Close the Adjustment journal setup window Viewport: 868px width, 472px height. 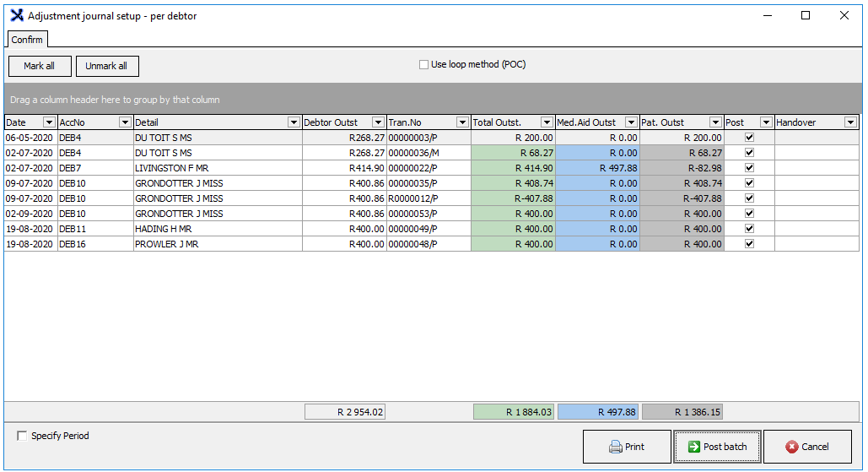(844, 15)
